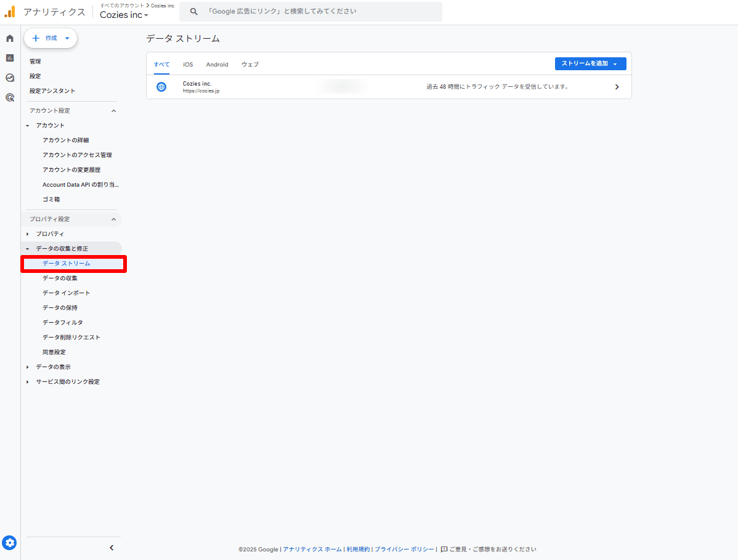Screen dimensions: 738x560
Task: Open the Analytics home icon in sidebar
Action: [10, 38]
